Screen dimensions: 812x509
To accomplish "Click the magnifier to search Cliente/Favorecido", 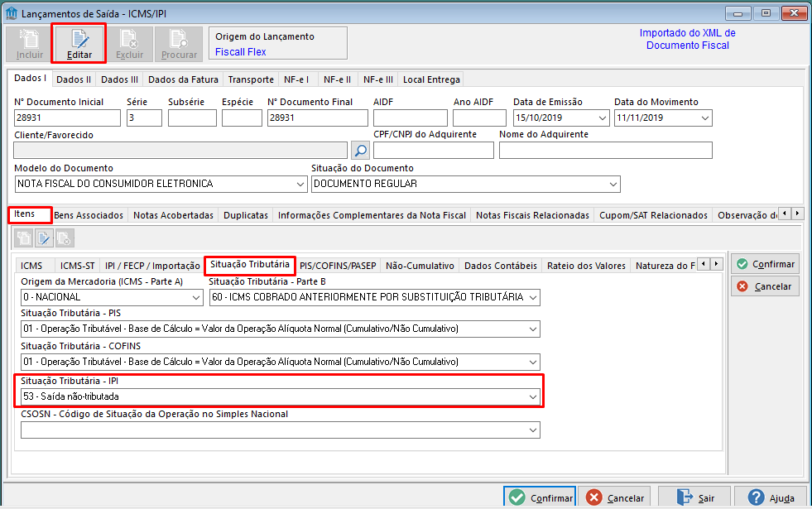I will click(x=360, y=151).
